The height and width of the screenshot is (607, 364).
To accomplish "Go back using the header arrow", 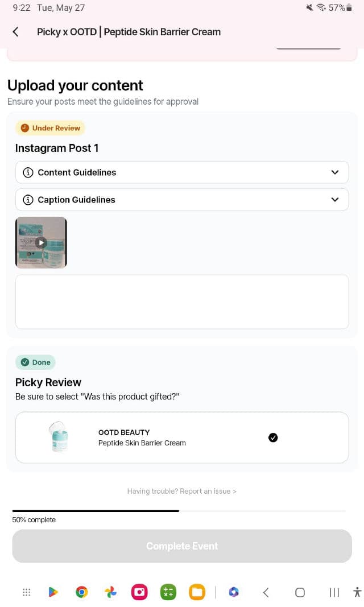I will pyautogui.click(x=15, y=32).
